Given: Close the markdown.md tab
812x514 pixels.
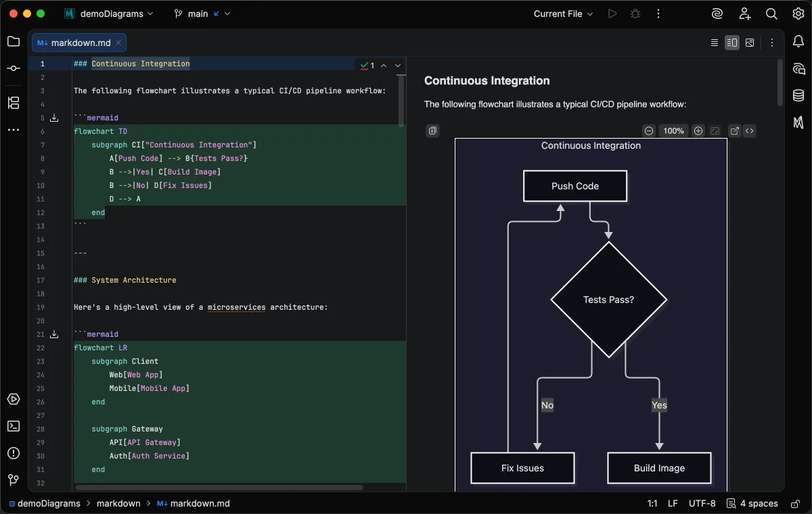Looking at the screenshot, I should coord(118,43).
